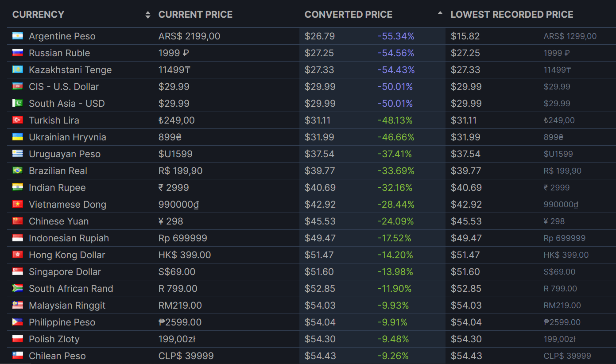Click the current price 1999 ₽
The image size is (616, 364).
point(174,53)
